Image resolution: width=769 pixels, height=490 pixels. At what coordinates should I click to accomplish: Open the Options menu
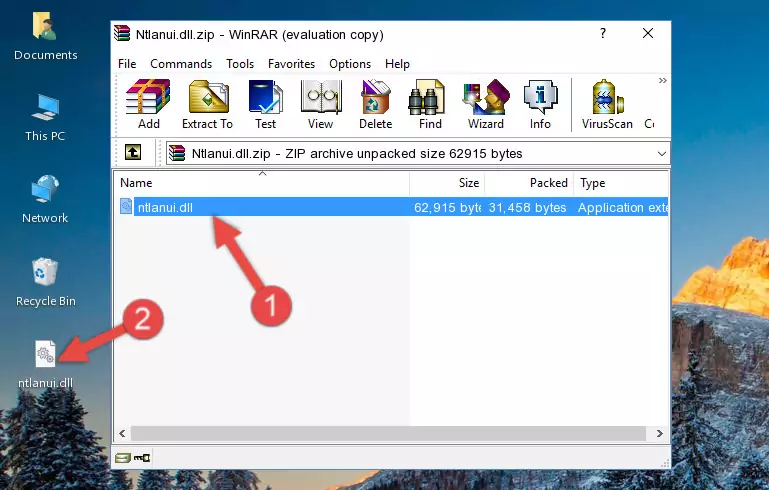coord(350,64)
